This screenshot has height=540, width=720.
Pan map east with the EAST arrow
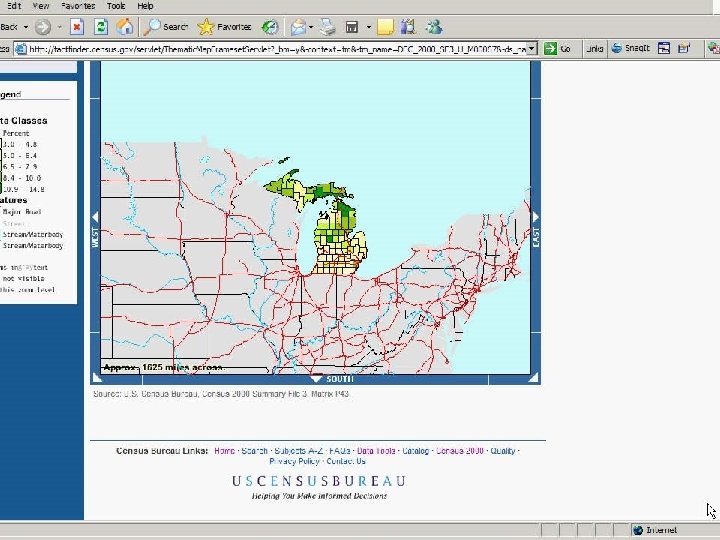535,217
